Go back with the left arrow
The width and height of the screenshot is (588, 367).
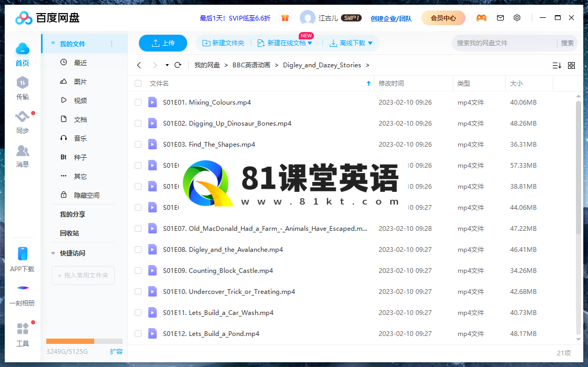(x=139, y=65)
